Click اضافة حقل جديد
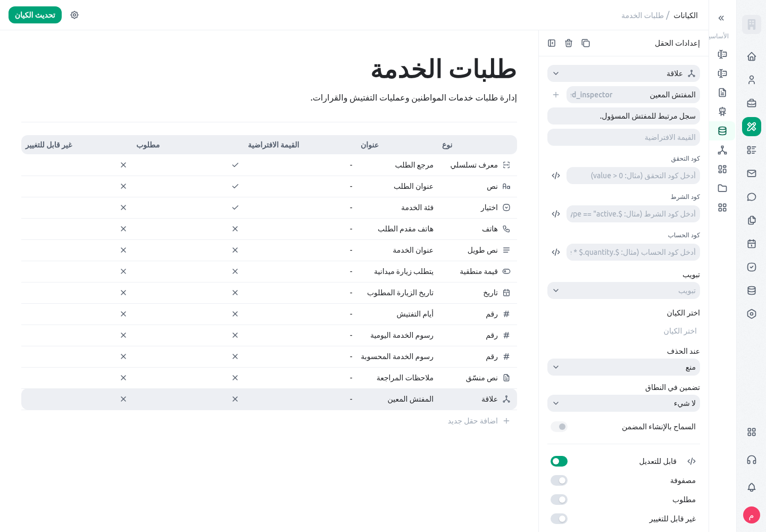 click(x=479, y=421)
